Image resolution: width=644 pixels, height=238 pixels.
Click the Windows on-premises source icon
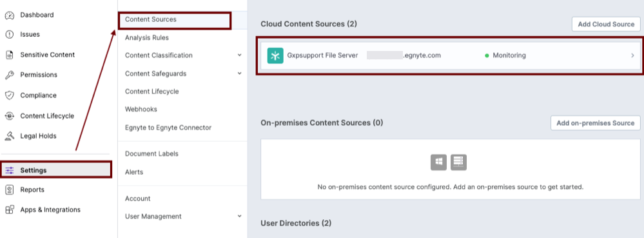click(x=438, y=163)
